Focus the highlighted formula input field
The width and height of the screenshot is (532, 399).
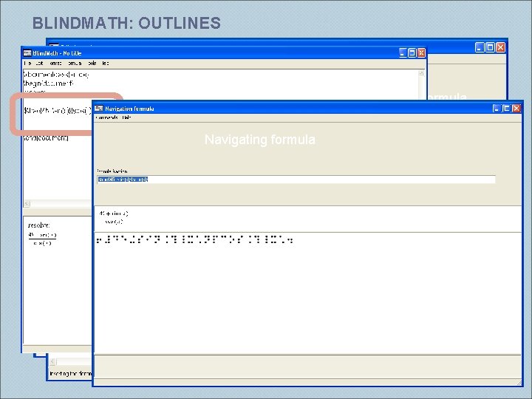[x=296, y=179]
